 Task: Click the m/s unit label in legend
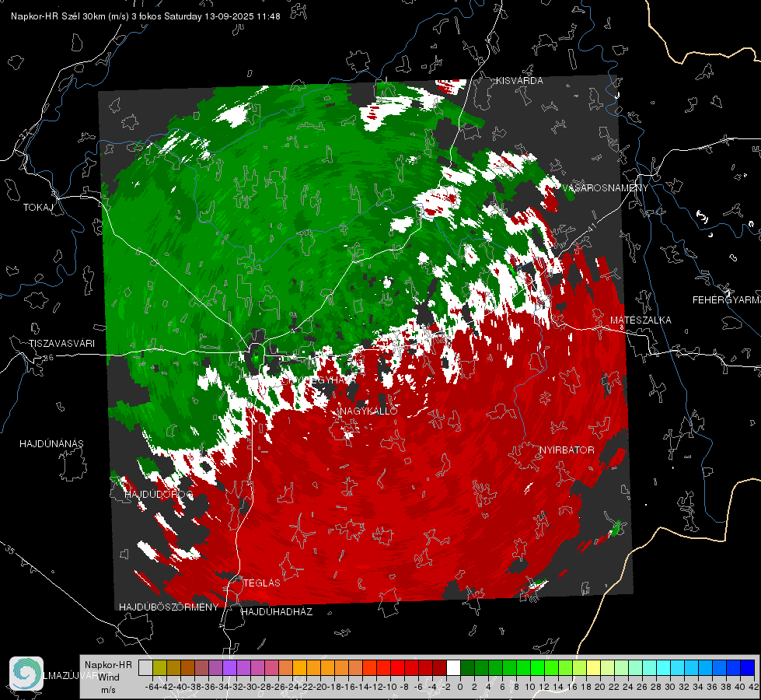108,690
